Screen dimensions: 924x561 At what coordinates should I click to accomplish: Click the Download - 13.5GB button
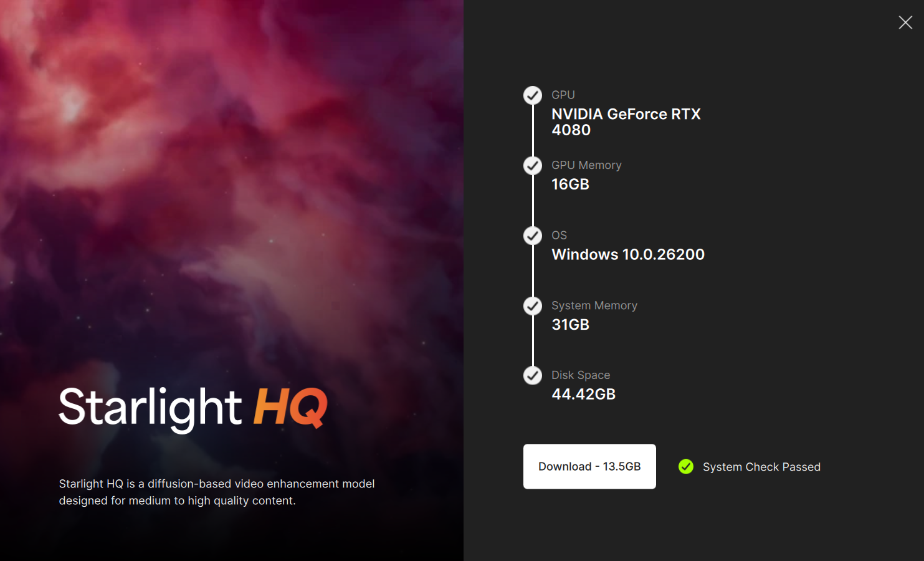click(589, 466)
